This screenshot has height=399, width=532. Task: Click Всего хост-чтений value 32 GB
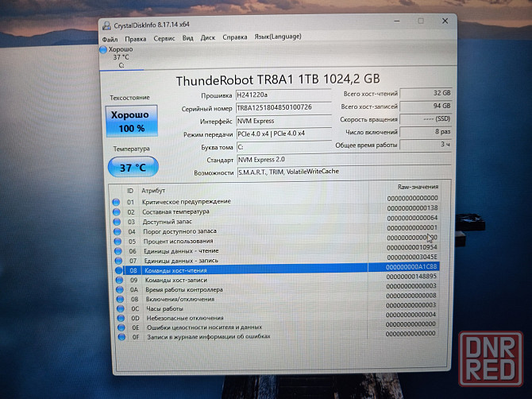tap(426, 93)
